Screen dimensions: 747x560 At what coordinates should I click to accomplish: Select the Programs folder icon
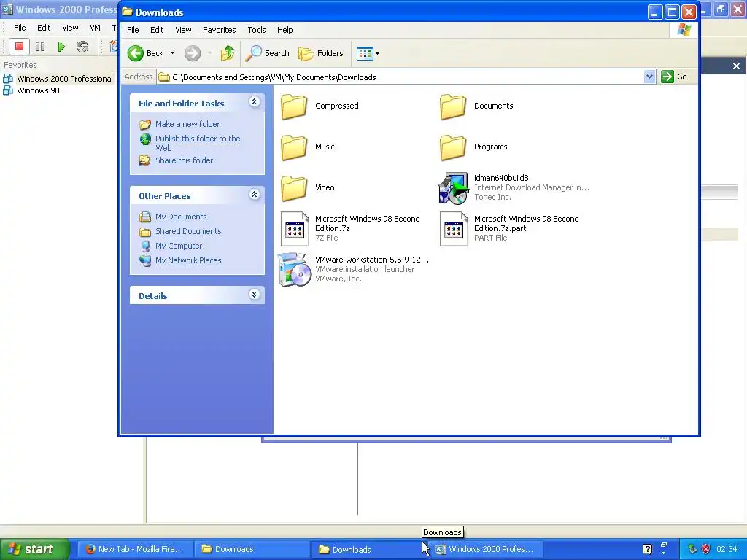(x=453, y=147)
